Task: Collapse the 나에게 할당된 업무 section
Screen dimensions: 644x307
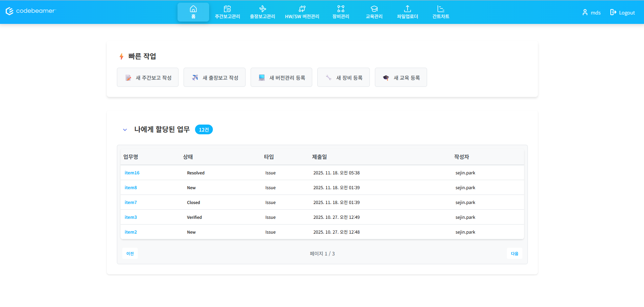Action: [125, 130]
